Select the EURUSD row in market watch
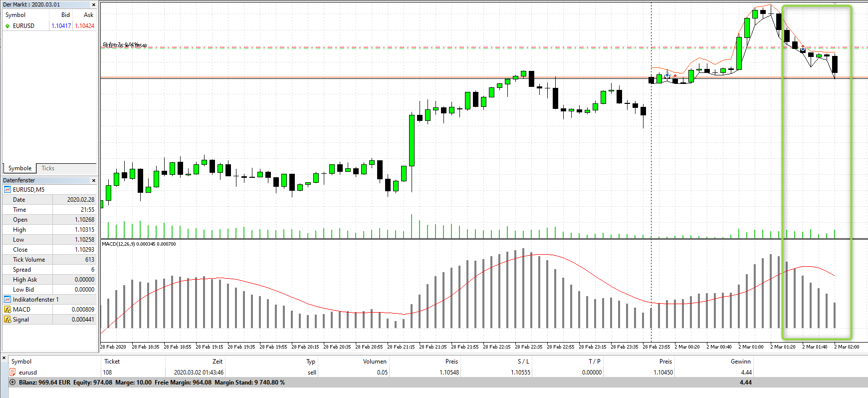The image size is (868, 398). pyautogui.click(x=49, y=26)
